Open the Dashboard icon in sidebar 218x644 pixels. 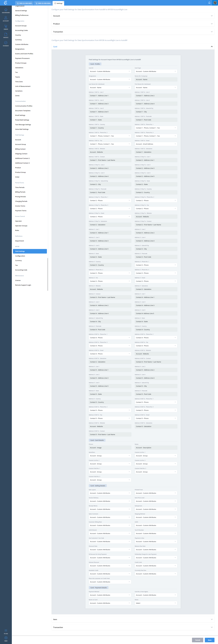coord(6,10)
